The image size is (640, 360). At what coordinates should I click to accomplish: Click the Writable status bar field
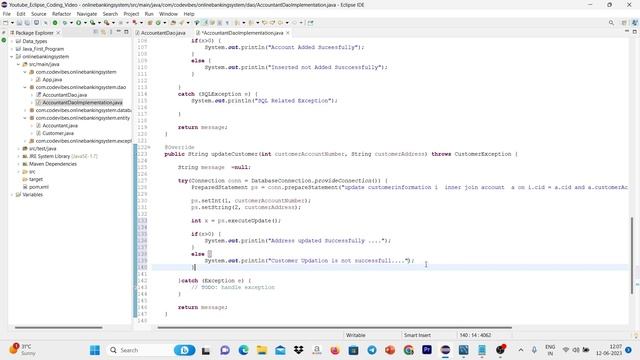pyautogui.click(x=356, y=335)
